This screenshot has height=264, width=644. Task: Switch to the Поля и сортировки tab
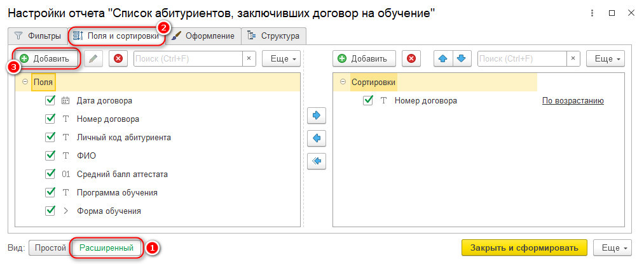116,36
